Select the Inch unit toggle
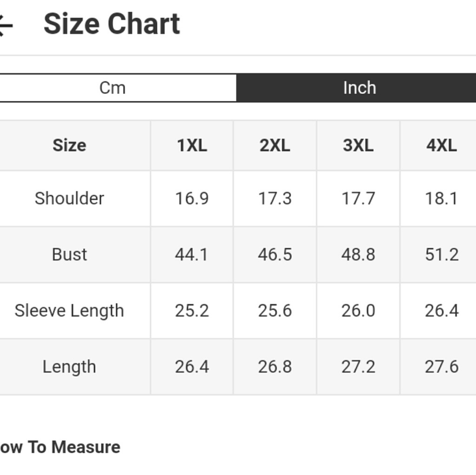Screen dimensions: 476x475 tap(356, 88)
